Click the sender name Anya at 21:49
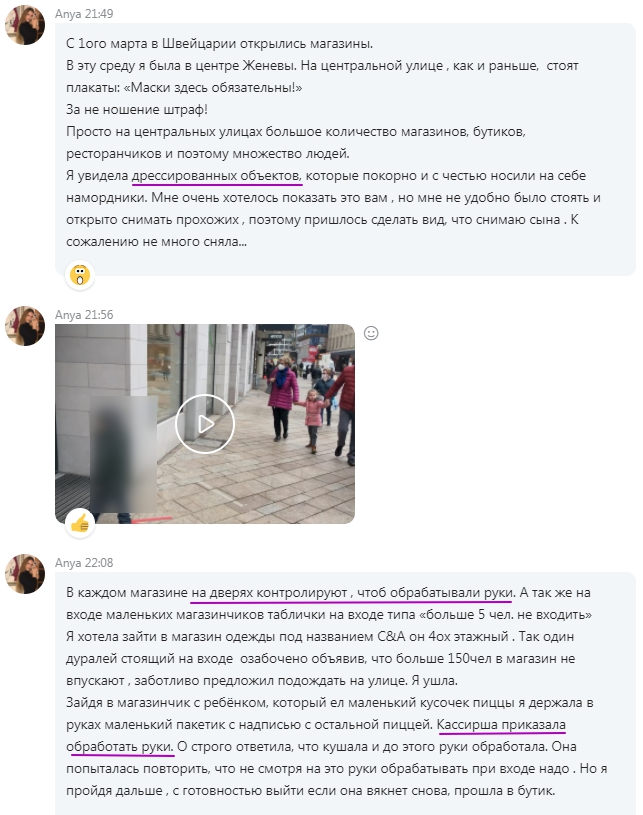The height and width of the screenshot is (815, 643). coord(68,14)
